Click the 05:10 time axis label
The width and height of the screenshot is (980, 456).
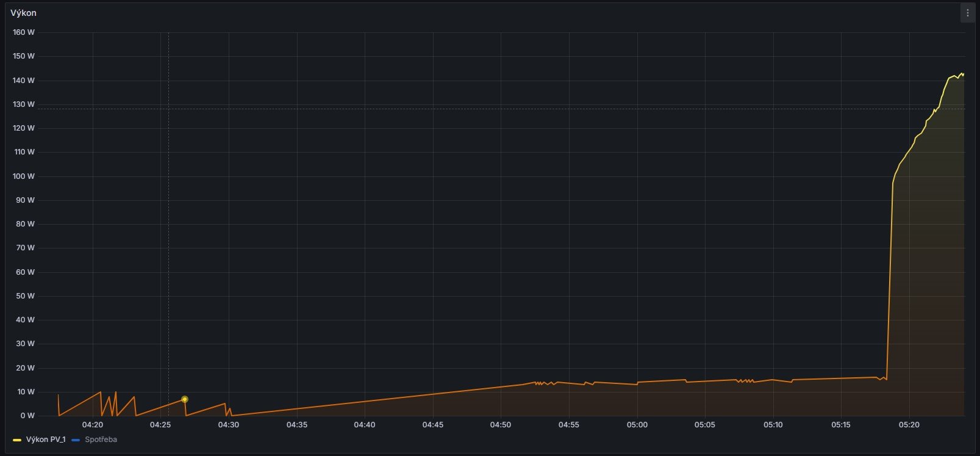[x=773, y=425]
